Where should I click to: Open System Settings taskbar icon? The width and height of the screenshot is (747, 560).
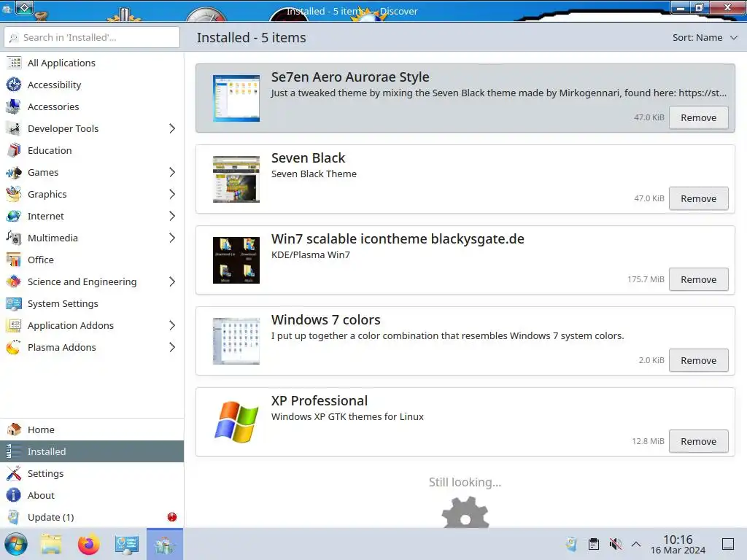click(x=126, y=544)
